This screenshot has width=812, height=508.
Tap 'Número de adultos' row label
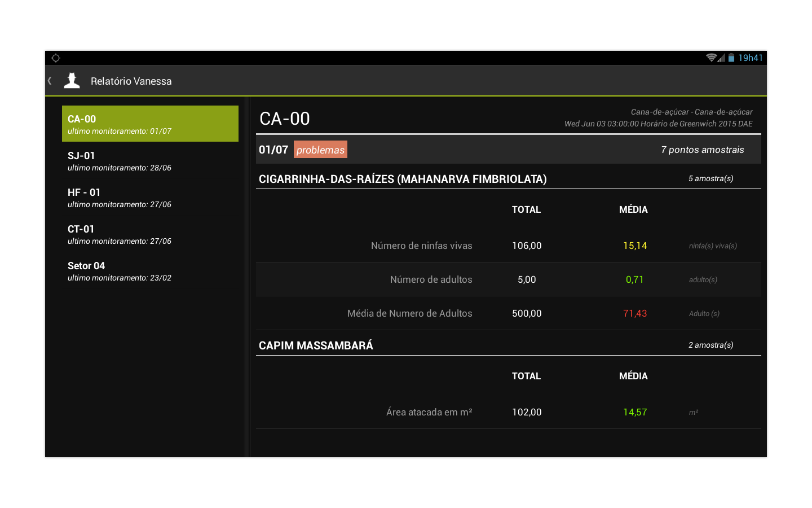click(x=431, y=279)
